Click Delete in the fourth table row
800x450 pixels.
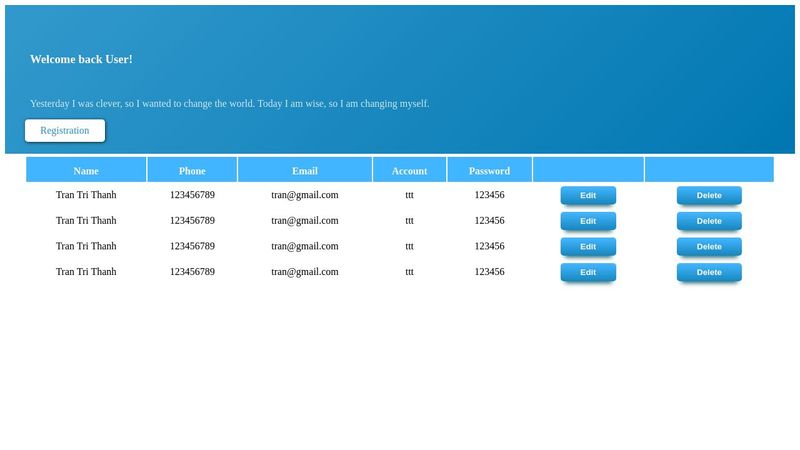click(x=709, y=272)
